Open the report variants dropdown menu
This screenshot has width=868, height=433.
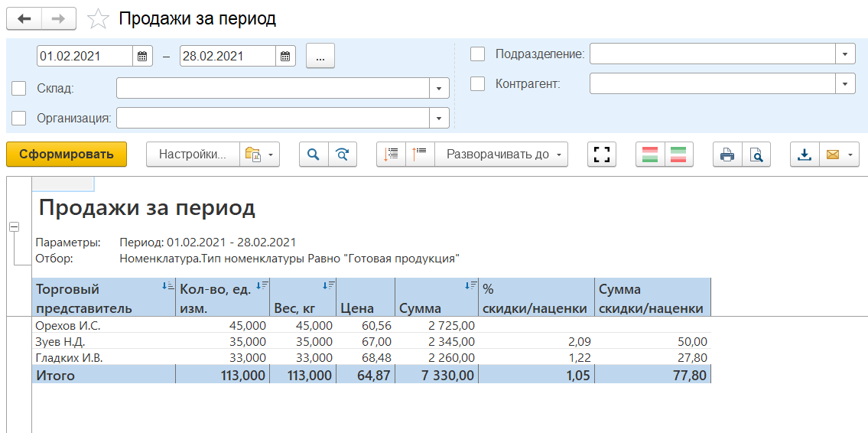click(260, 155)
